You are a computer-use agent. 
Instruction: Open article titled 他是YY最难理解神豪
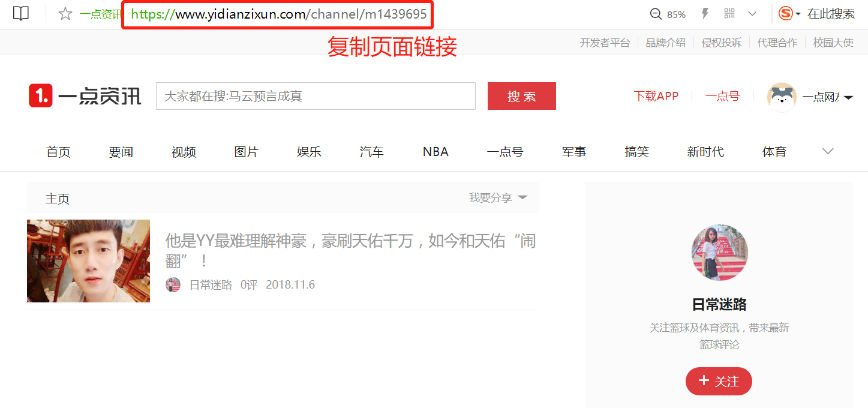[x=350, y=251]
